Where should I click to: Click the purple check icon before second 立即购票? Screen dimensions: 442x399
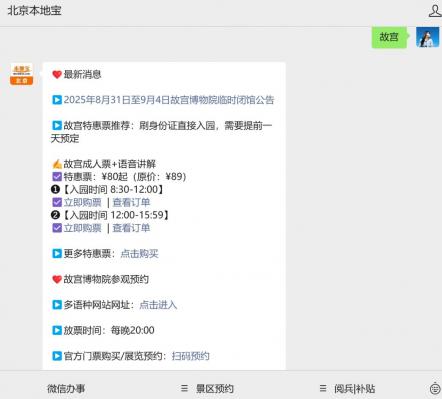click(x=57, y=228)
